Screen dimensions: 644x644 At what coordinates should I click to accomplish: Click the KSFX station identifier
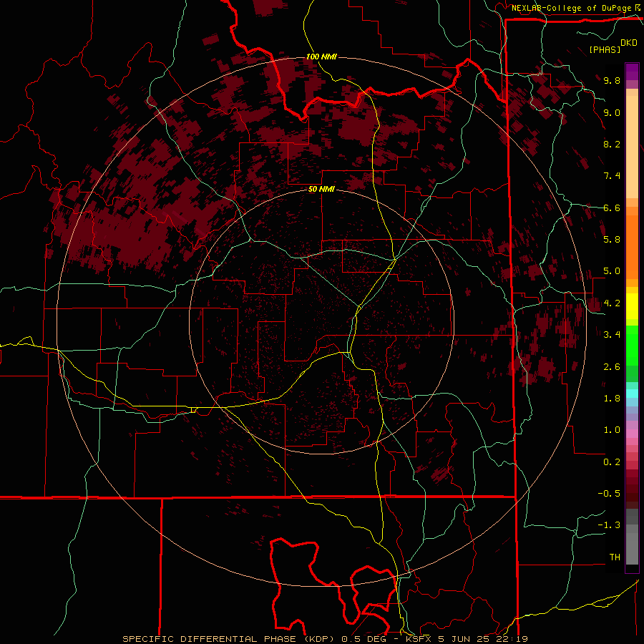pyautogui.click(x=419, y=639)
